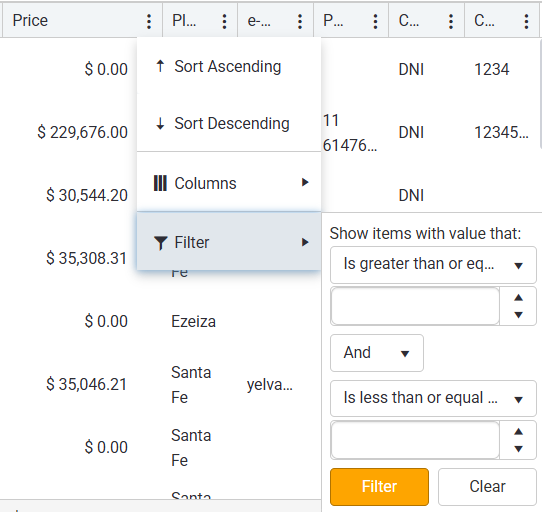Select Sort Ascending option
This screenshot has width=542, height=512.
[x=229, y=66]
